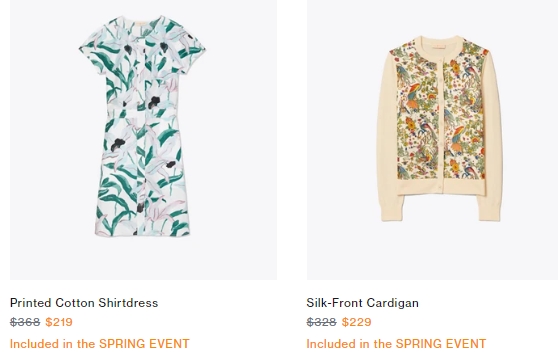558x360 pixels.
Task: Click the $229 sale price
Action: [356, 322]
